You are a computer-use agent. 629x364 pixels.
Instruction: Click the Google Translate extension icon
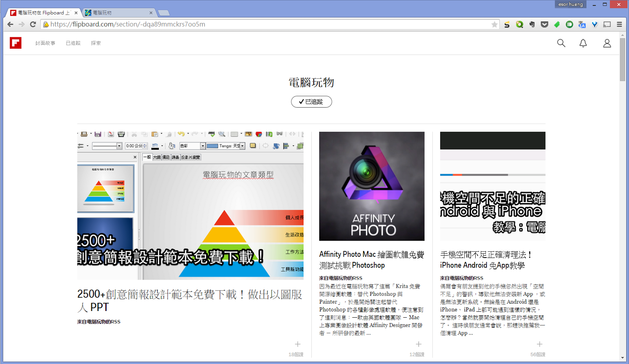582,24
